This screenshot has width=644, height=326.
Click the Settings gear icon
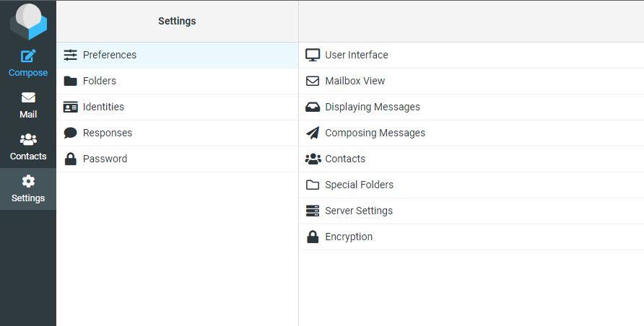pyautogui.click(x=28, y=181)
